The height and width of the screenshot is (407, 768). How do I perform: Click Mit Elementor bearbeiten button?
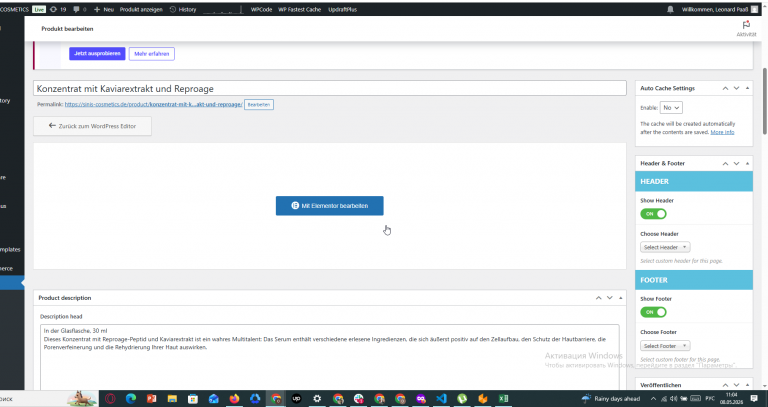330,206
